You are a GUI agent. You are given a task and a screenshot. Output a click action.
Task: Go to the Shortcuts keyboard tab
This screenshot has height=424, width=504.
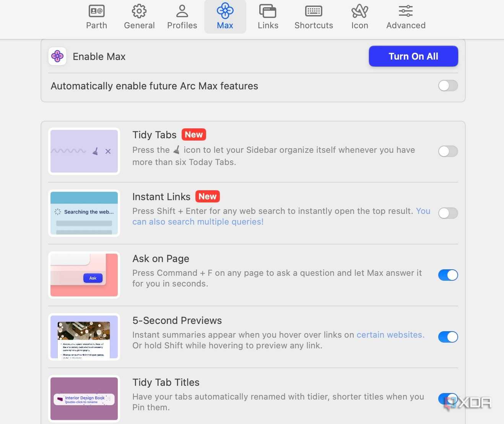pyautogui.click(x=314, y=17)
